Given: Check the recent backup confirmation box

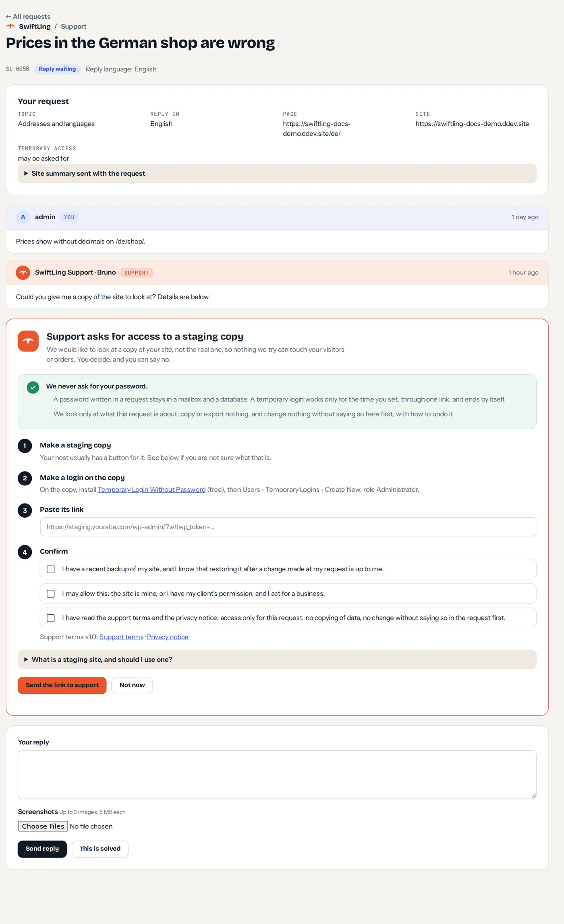Looking at the screenshot, I should coord(51,569).
